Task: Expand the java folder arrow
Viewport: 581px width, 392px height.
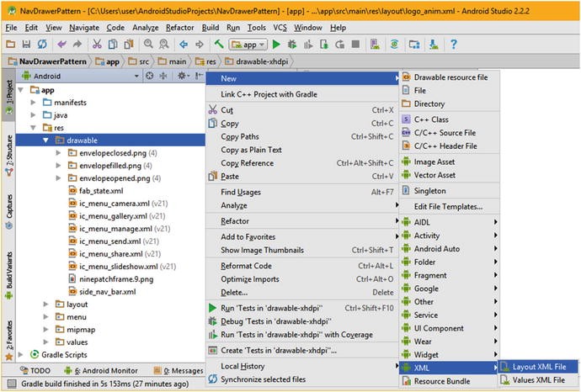Action: pyautogui.click(x=34, y=115)
